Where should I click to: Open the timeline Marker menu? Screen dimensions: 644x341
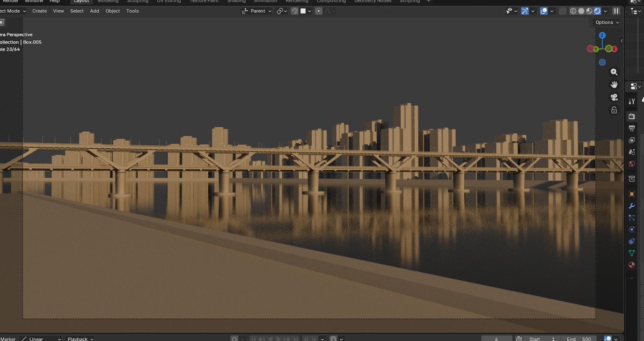[x=8, y=339]
